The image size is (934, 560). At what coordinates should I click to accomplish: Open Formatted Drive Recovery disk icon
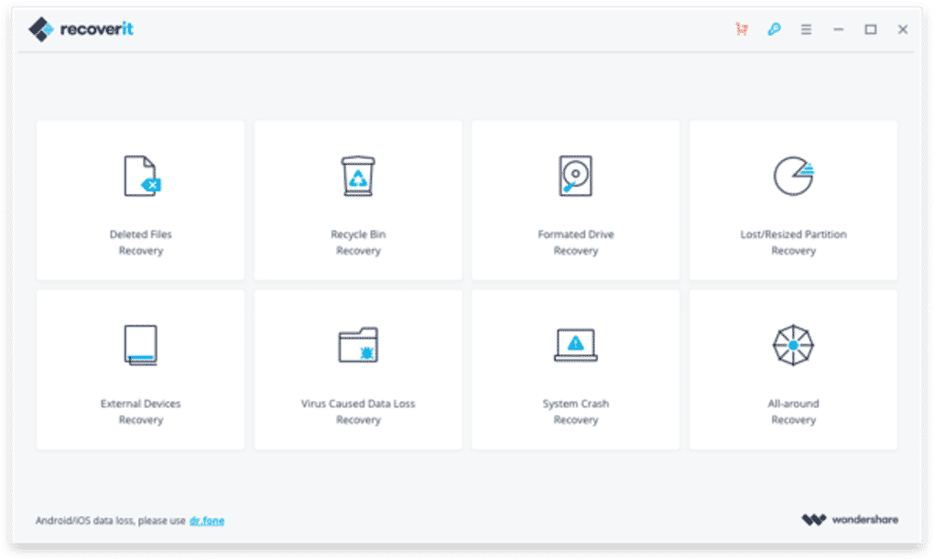[575, 176]
